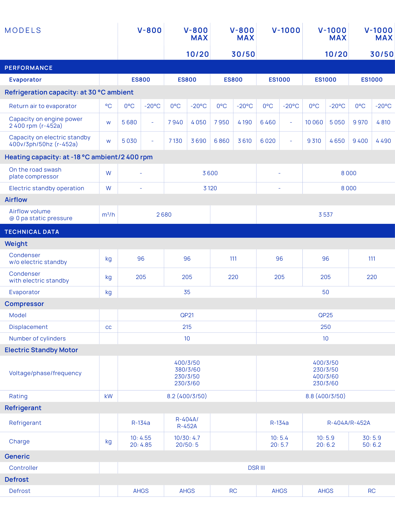Select engine power capacity value 4 810

coord(383,122)
